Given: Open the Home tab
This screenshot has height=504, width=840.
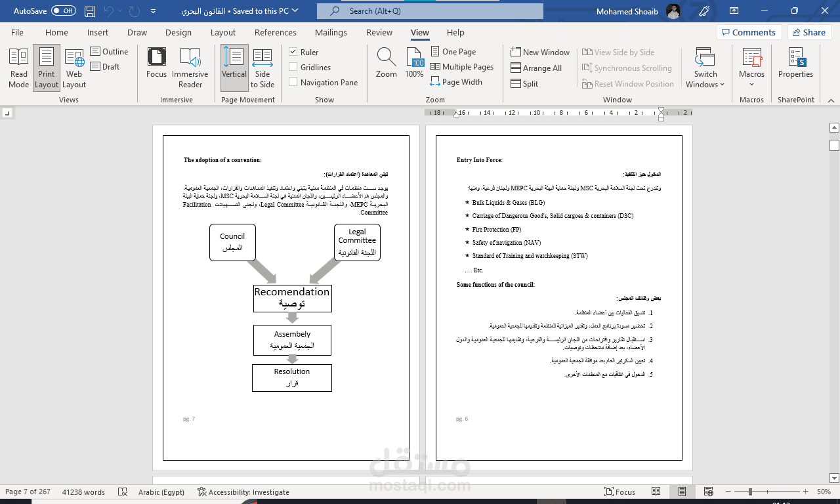Looking at the screenshot, I should [x=56, y=32].
